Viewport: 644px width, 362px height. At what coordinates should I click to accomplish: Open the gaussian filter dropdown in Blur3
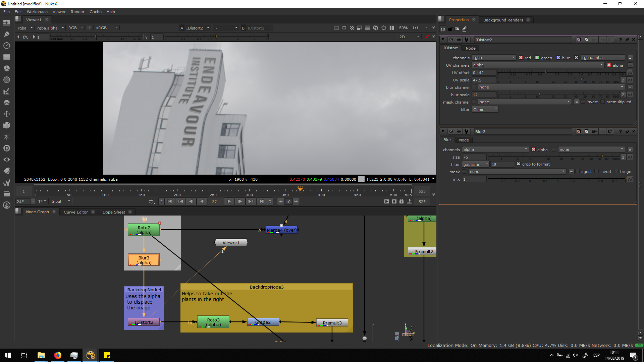(x=475, y=165)
